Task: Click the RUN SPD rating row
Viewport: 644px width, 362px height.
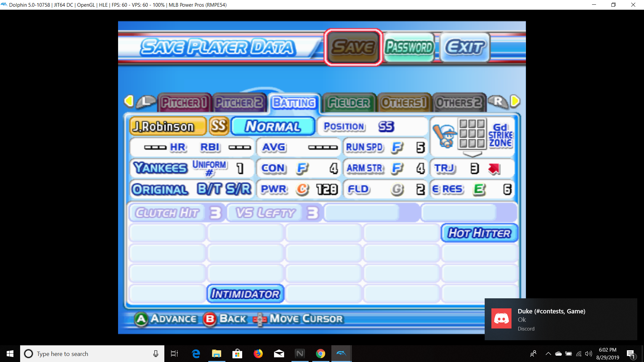Action: 386,147
